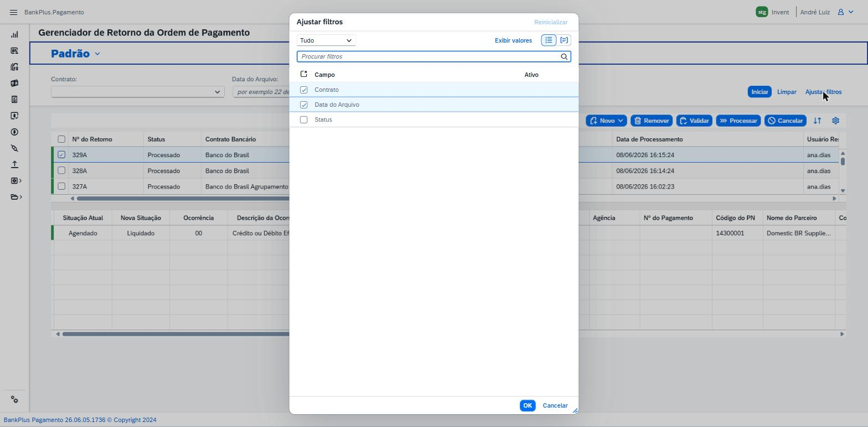Screen dimensions: 868x427
Task: Open the table sort settings icon
Action: [x=817, y=121]
